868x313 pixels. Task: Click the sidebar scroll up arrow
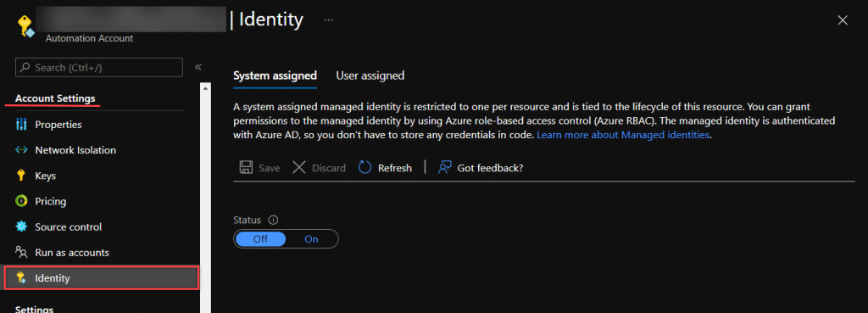pos(205,87)
